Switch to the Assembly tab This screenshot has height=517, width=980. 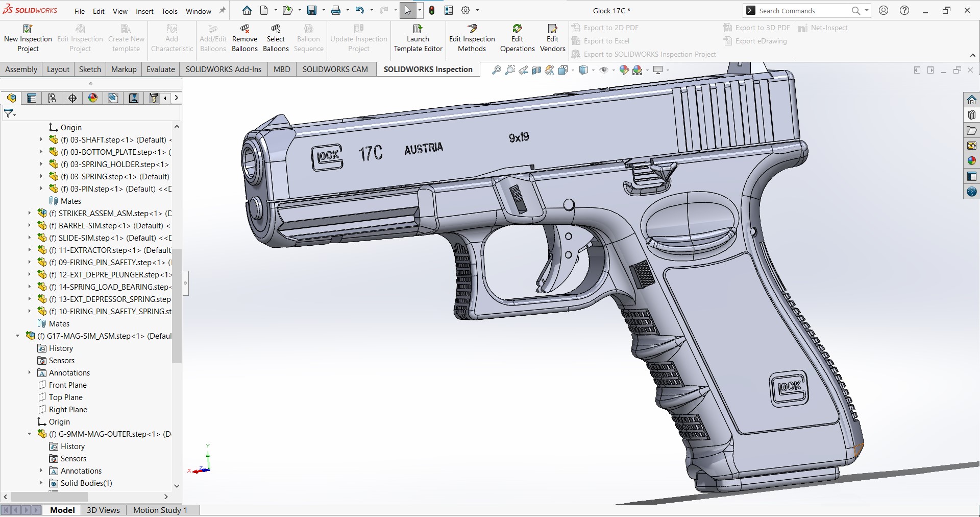tap(21, 69)
